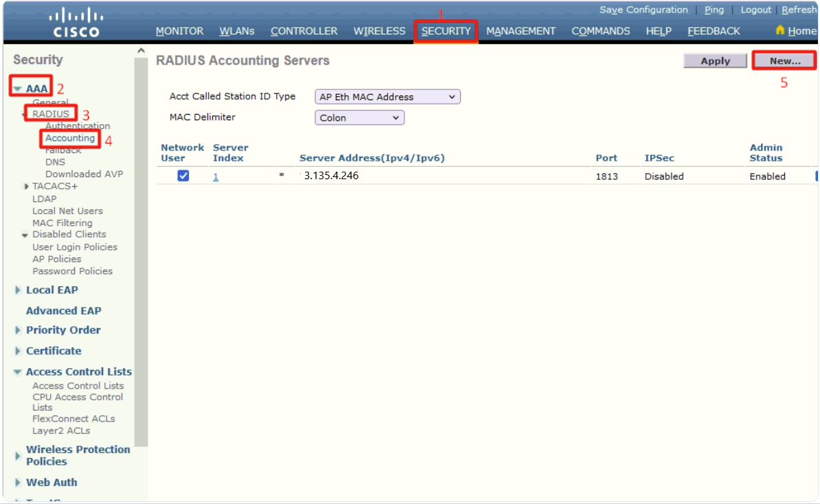Click server address 3.135.4.246
This screenshot has width=820, height=504.
(x=332, y=176)
